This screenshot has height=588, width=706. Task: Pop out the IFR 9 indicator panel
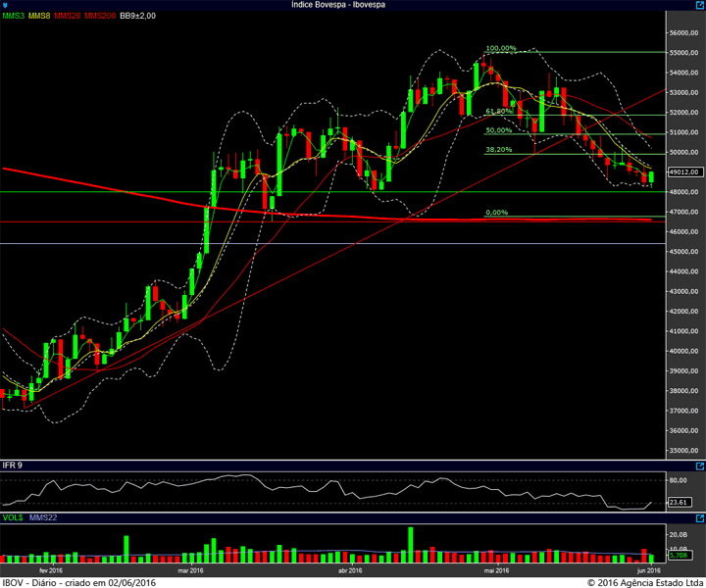pos(700,466)
